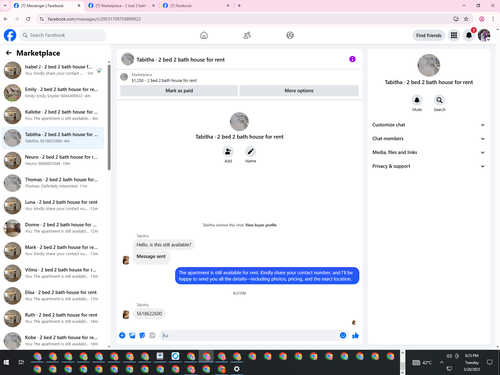Open Emily's chat in the list
This screenshot has height=375, width=500.
point(53,93)
